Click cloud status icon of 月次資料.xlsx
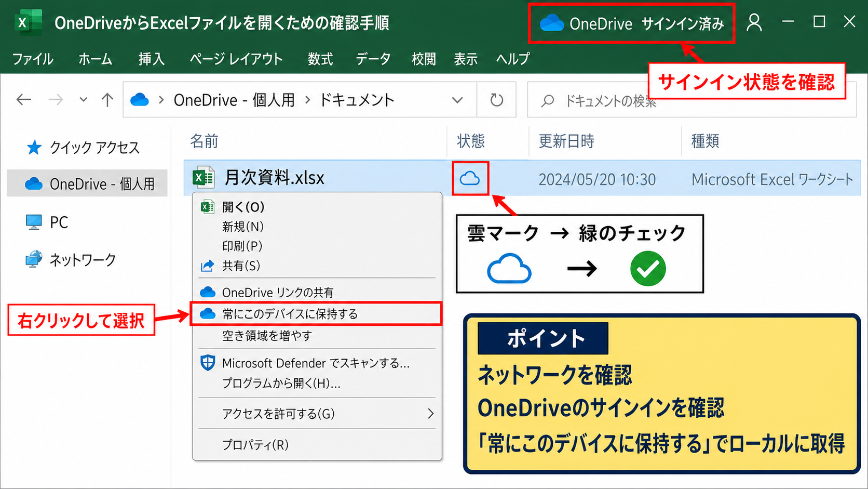This screenshot has width=868, height=489. coord(470,178)
